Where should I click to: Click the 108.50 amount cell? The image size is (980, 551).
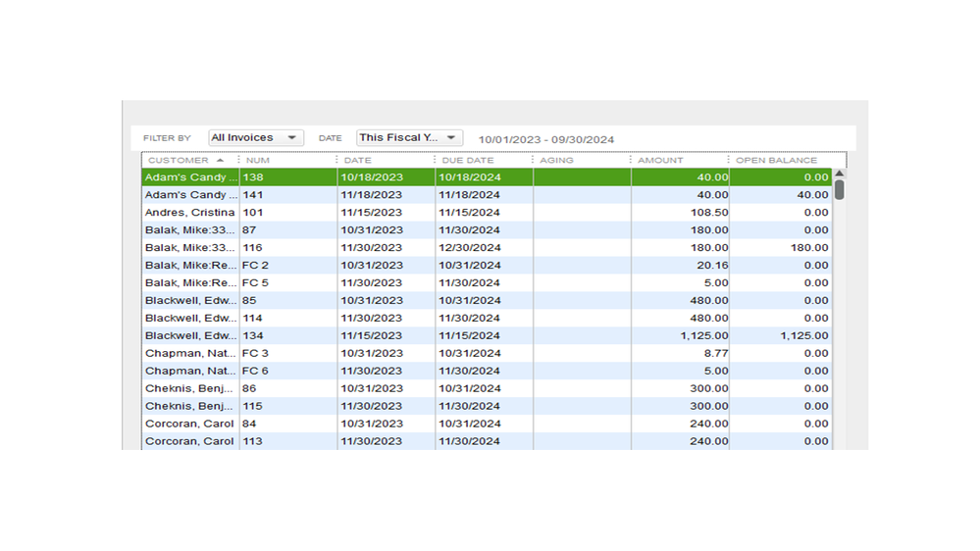(680, 213)
